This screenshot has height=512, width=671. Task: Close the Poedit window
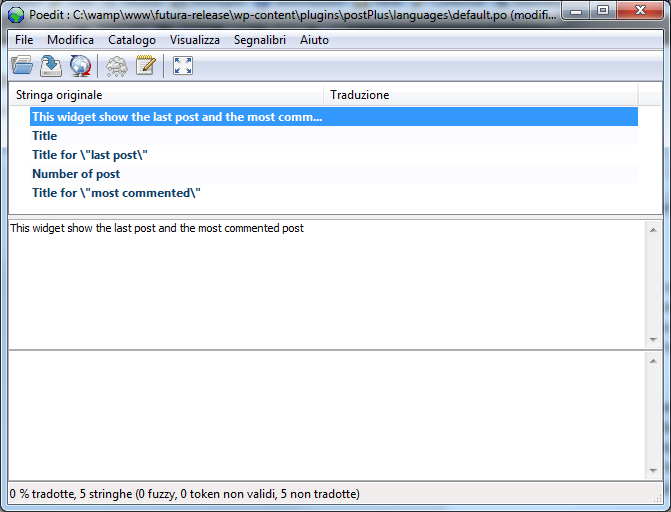(x=640, y=11)
